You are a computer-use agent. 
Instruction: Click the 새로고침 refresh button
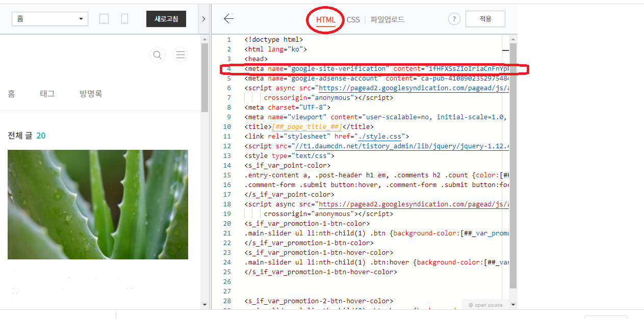coord(166,19)
